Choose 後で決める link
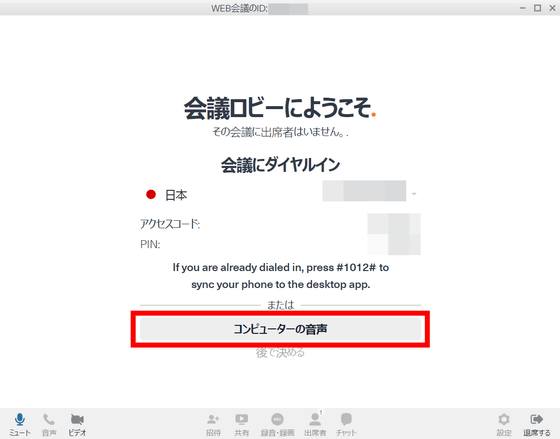This screenshot has width=560, height=439. [280, 353]
